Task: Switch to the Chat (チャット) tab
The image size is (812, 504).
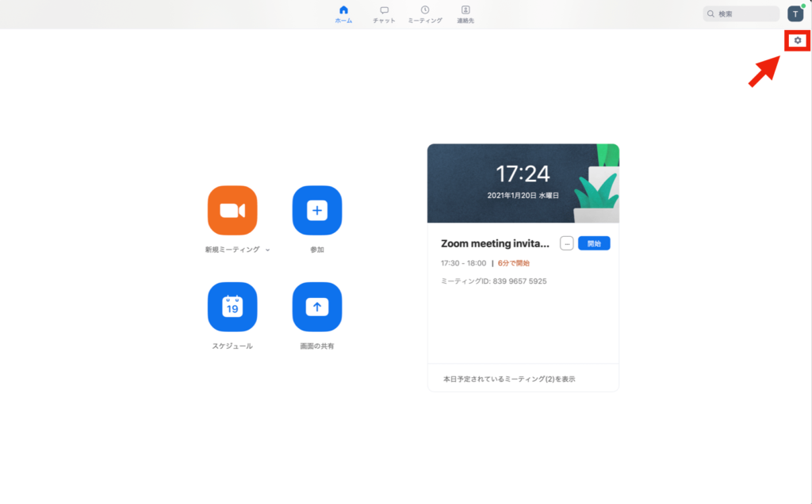Action: point(384,14)
